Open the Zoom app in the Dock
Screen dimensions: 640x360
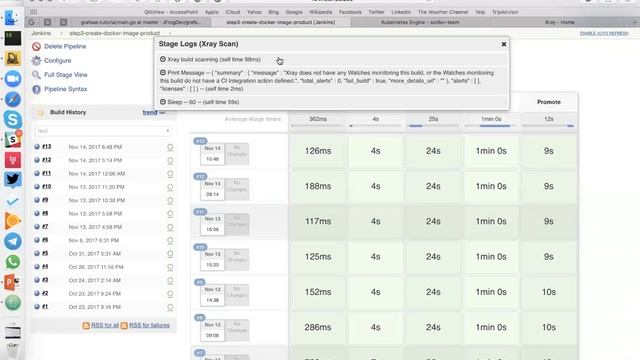[x=13, y=79]
